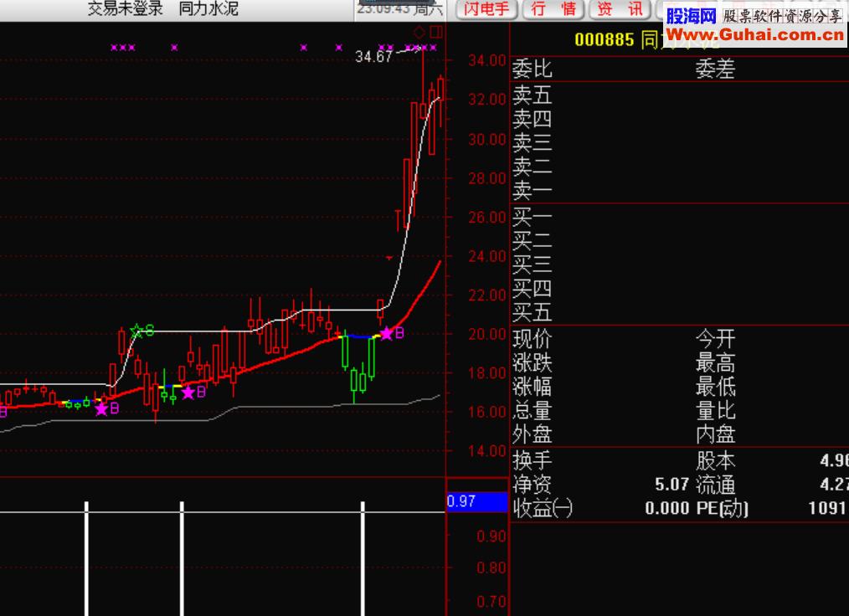Click the 30.00 price axis label
This screenshot has height=616, width=849.
point(486,139)
